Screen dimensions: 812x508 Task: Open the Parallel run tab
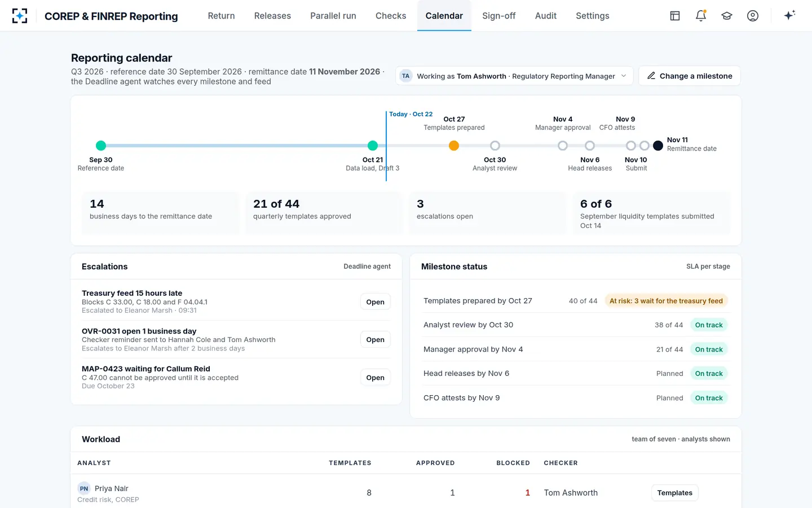point(333,16)
